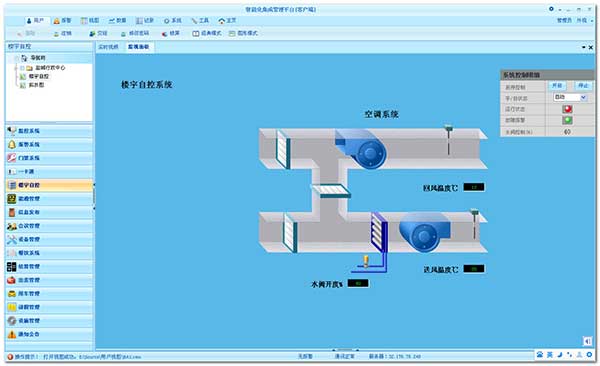Expand the folder node in navigation tree
Viewport: 600px width, 366px height.
(x=16, y=68)
